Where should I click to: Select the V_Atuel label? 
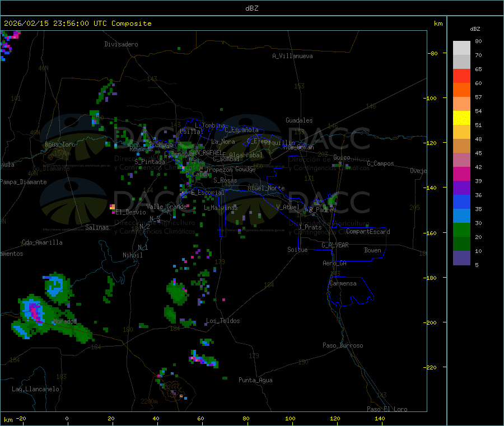point(288,207)
